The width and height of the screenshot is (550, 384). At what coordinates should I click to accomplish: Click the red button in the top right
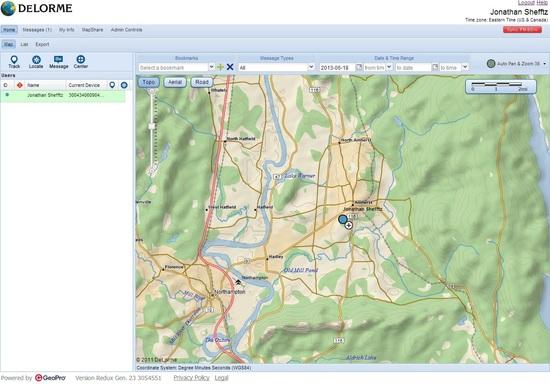click(522, 29)
